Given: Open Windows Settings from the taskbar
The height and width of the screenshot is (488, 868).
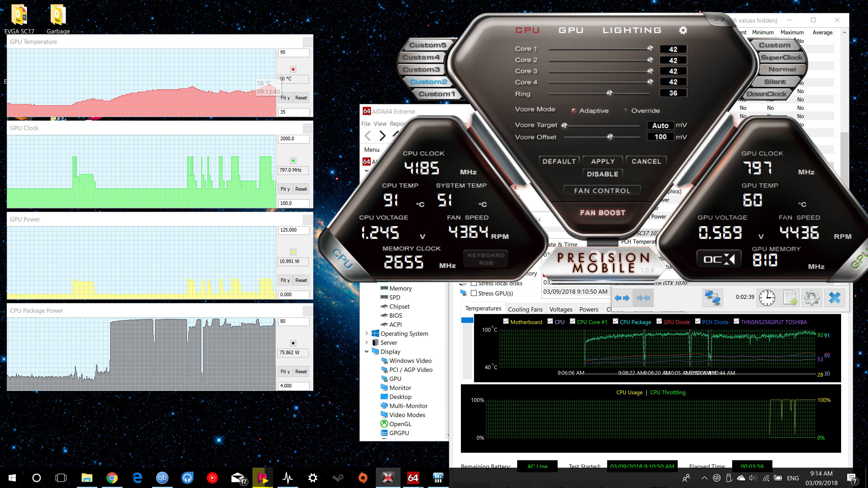Looking at the screenshot, I should 313,478.
